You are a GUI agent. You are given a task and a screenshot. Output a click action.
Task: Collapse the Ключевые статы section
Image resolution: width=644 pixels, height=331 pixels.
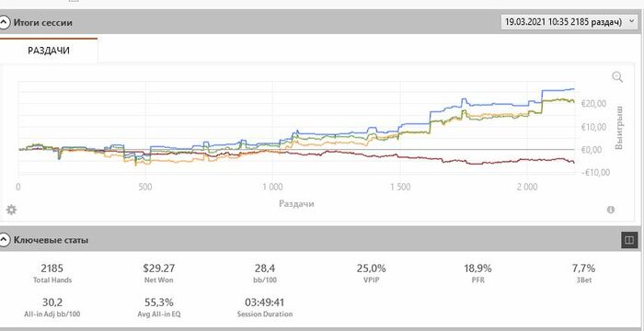coord(4,240)
